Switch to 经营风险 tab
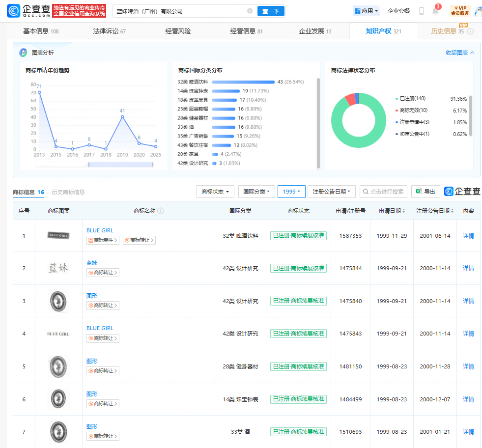The height and width of the screenshot is (448, 482). [178, 31]
